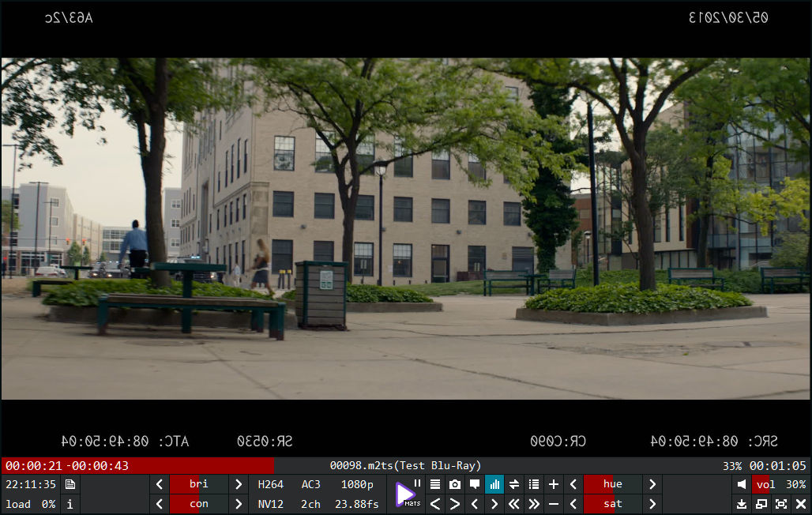Increase brightness with right arrow
812x515 pixels.
click(x=239, y=484)
